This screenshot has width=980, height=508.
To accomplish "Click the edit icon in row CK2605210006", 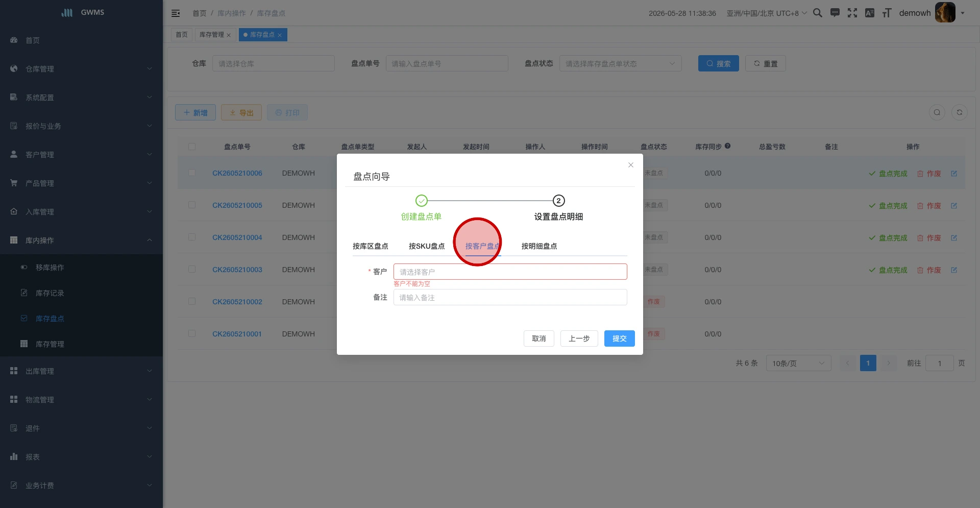I will point(954,174).
